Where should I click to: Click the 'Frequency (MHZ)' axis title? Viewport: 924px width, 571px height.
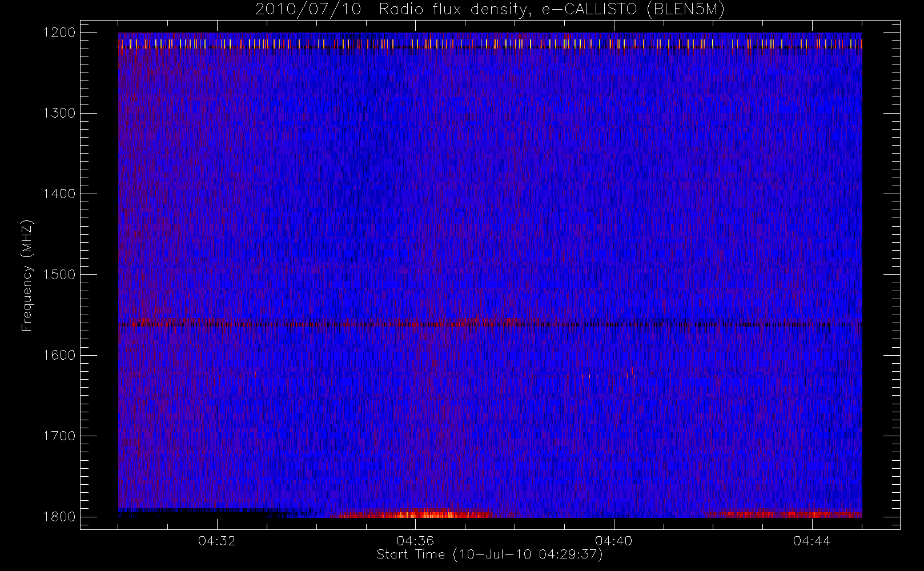pos(26,275)
